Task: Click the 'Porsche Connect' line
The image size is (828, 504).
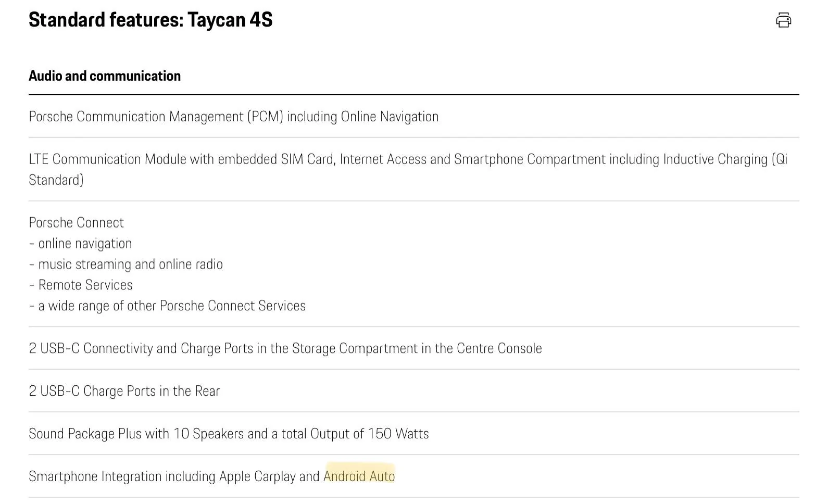Action: click(76, 223)
